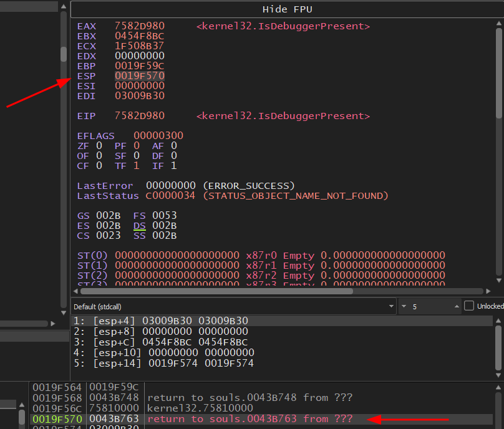The height and width of the screenshot is (429, 504).
Task: Toggle the ZF flag value
Action: (x=99, y=146)
